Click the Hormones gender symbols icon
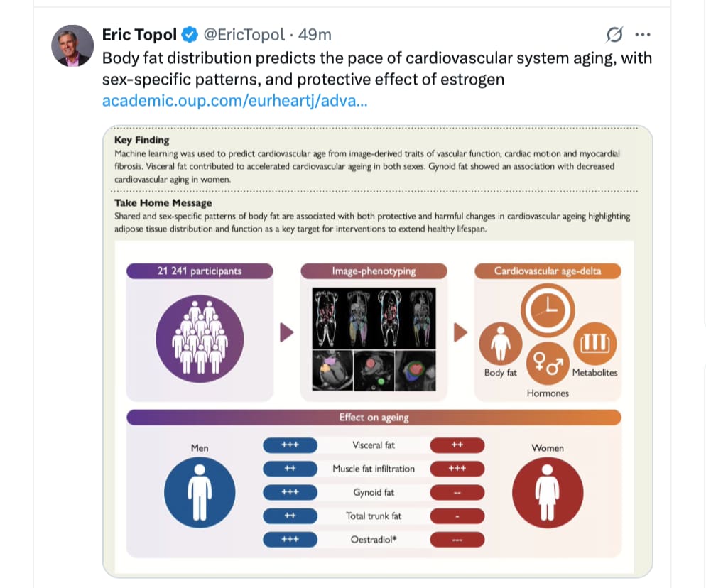The height and width of the screenshot is (588, 706). (x=548, y=364)
